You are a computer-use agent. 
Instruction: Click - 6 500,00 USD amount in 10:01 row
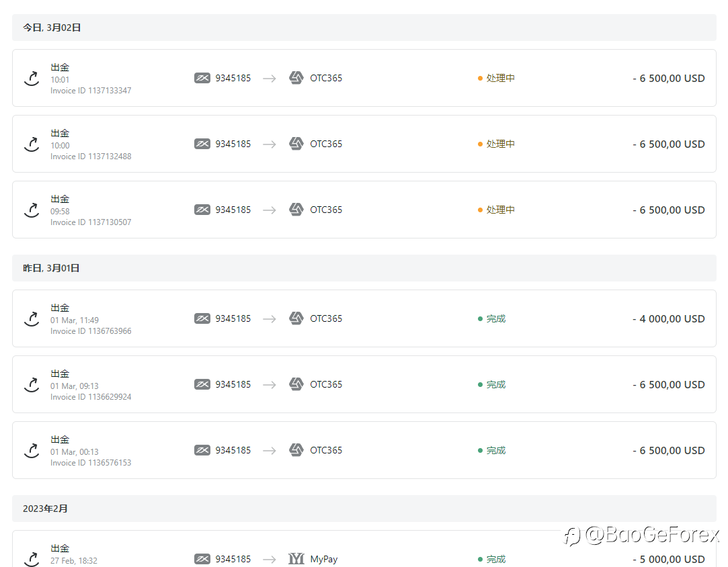[669, 79]
